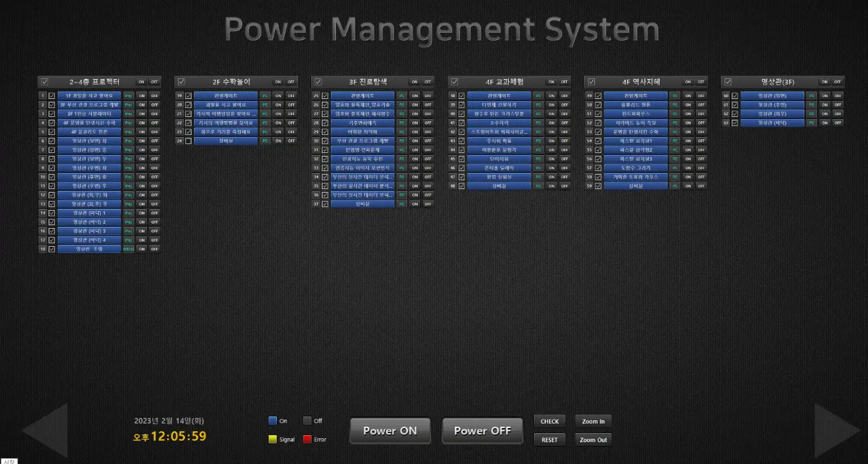
Task: Select the 2~4층 프로젝터 group header
Action: [94, 82]
